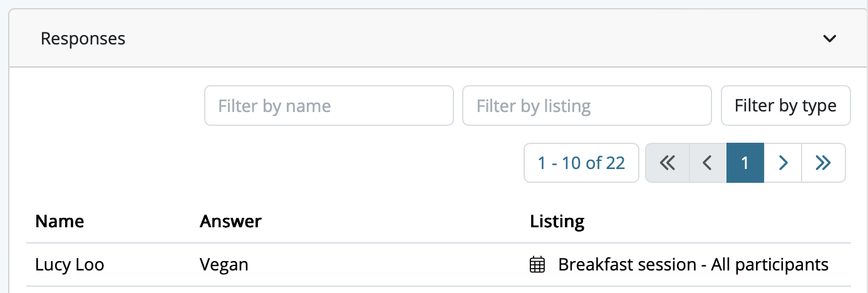The width and height of the screenshot is (868, 293).
Task: Jump to first page with double-left arrows
Action: pos(668,163)
